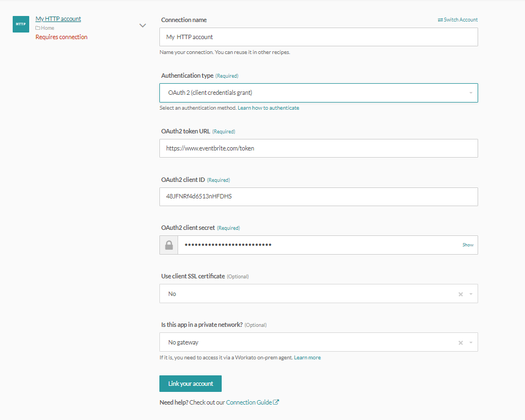Click the lock icon beside client secret
525x420 pixels.
click(168, 244)
